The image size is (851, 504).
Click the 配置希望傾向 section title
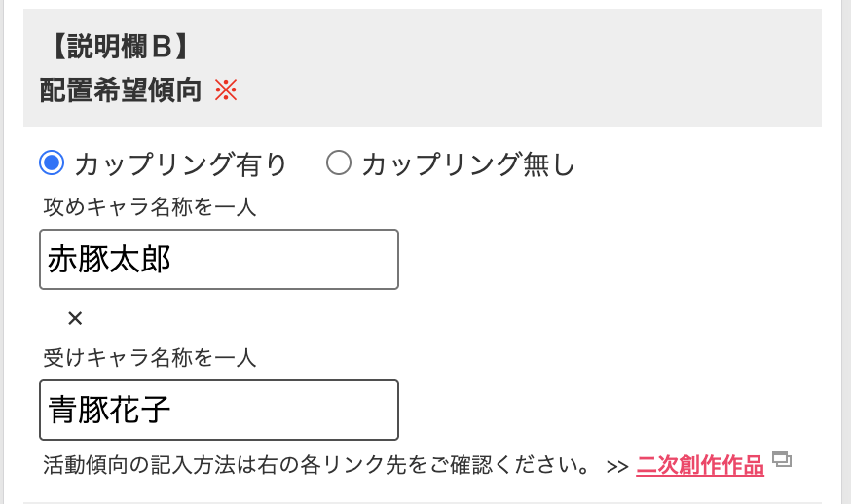[121, 90]
